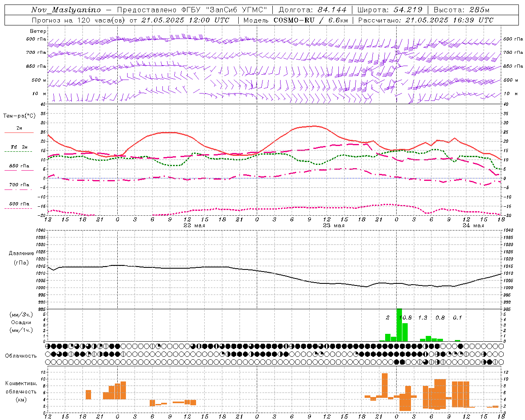Click the Давление axis title

tap(21, 253)
